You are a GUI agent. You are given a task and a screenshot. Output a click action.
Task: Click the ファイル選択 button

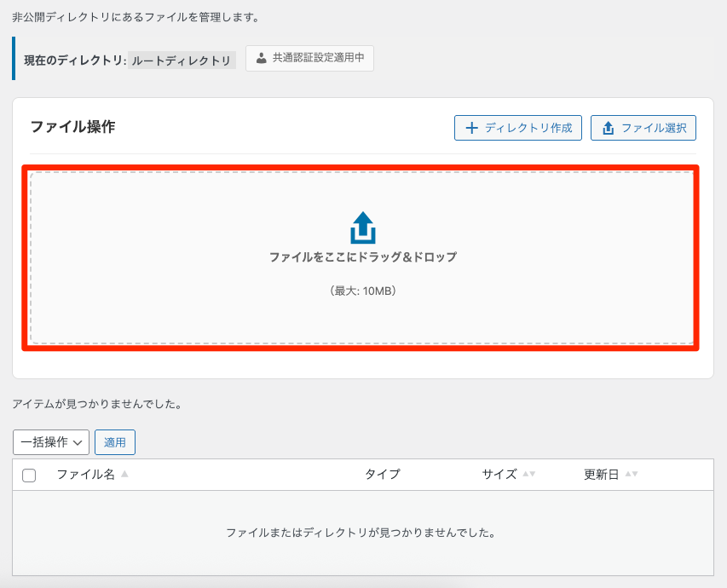[x=643, y=128]
